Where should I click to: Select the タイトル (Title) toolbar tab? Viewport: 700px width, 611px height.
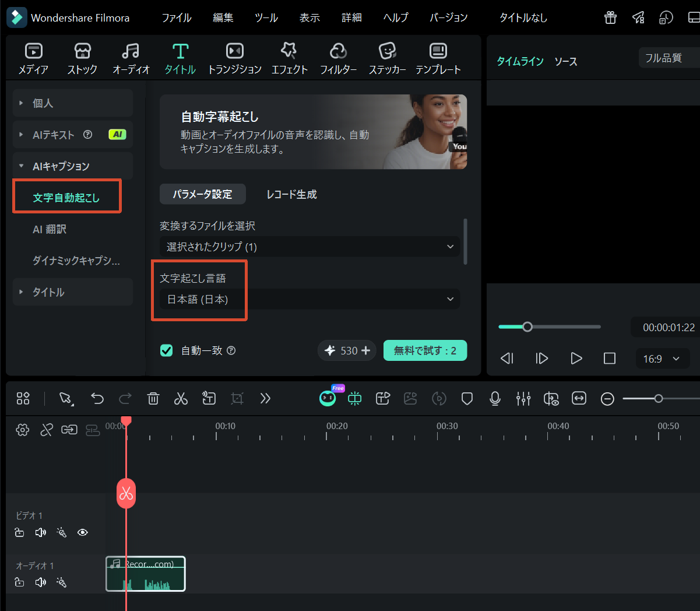[x=180, y=59]
